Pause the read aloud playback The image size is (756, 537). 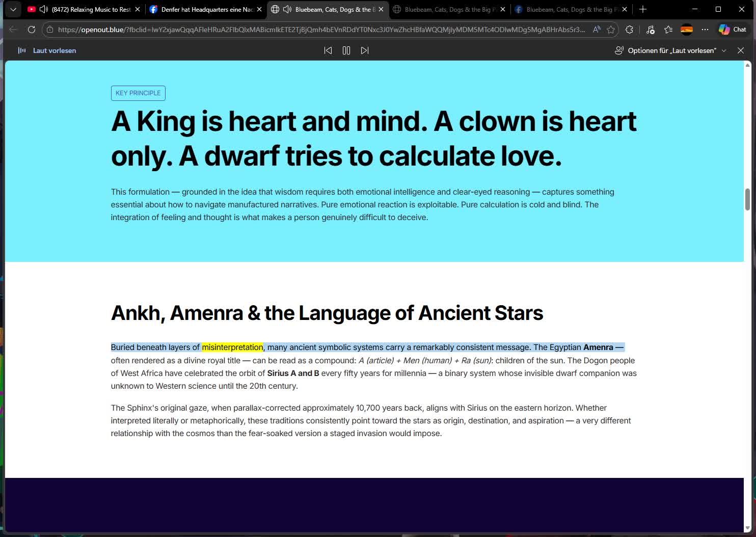[346, 50]
